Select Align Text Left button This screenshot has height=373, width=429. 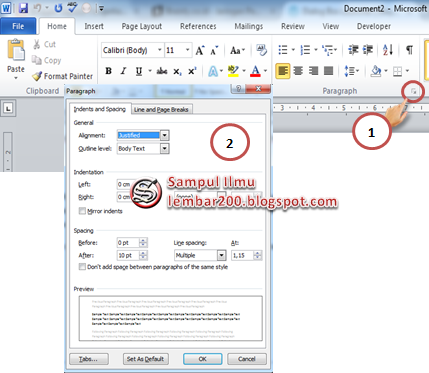coord(283,71)
